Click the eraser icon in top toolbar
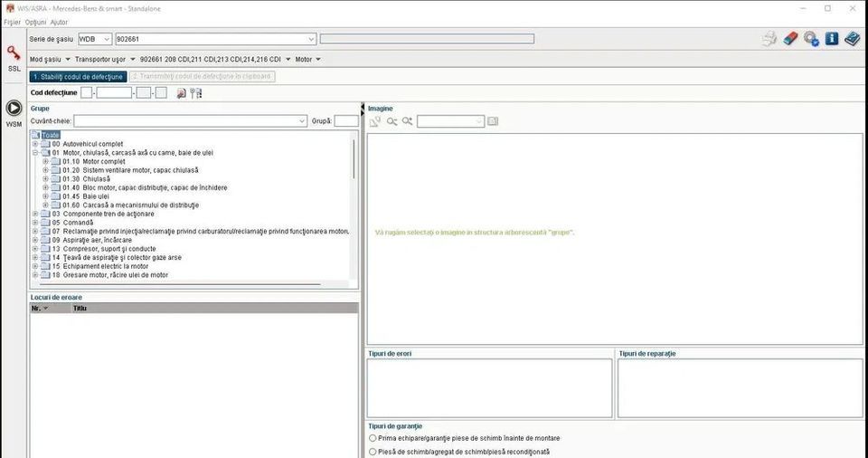This screenshot has width=868, height=458. (790, 38)
